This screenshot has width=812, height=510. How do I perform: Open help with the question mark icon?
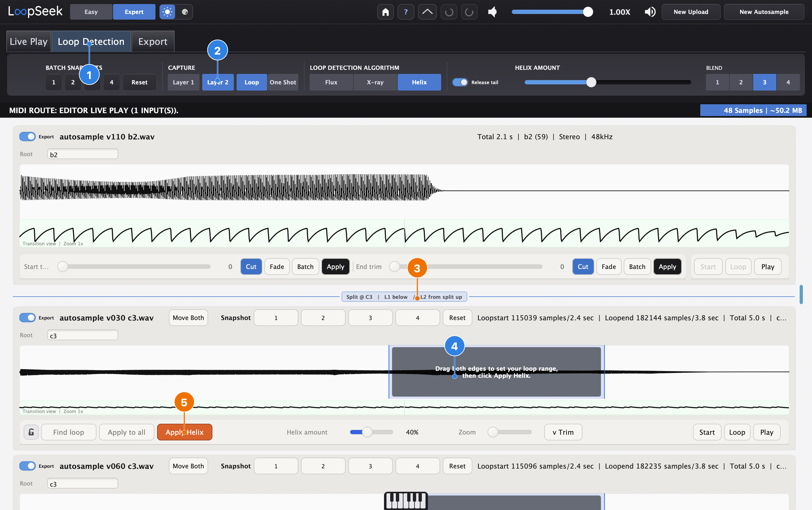406,12
